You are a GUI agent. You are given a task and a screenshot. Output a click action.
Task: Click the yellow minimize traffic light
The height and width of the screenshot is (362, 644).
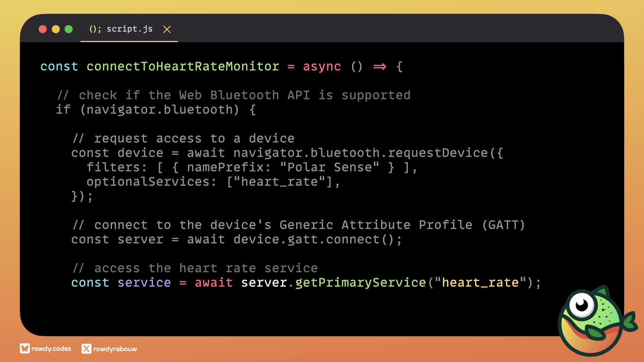[x=56, y=29]
